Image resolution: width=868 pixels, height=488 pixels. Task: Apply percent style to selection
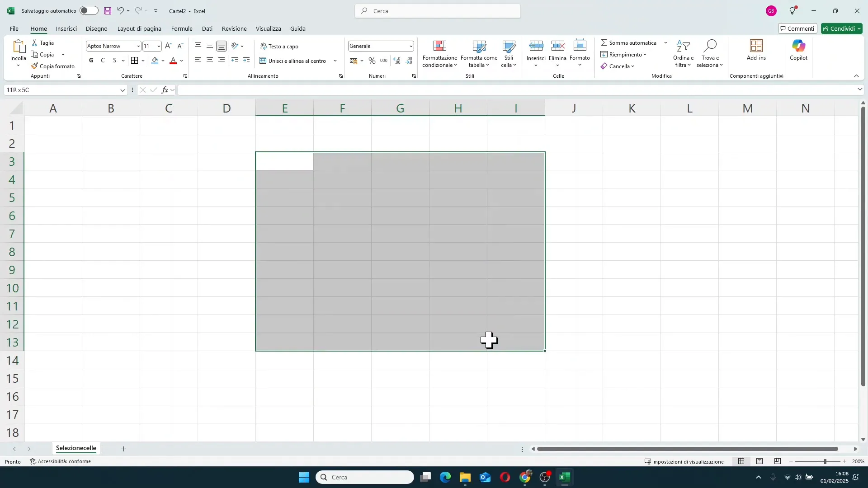click(x=372, y=61)
